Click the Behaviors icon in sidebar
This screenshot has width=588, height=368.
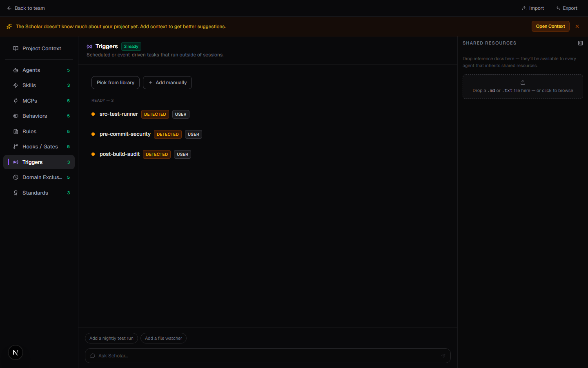click(16, 116)
